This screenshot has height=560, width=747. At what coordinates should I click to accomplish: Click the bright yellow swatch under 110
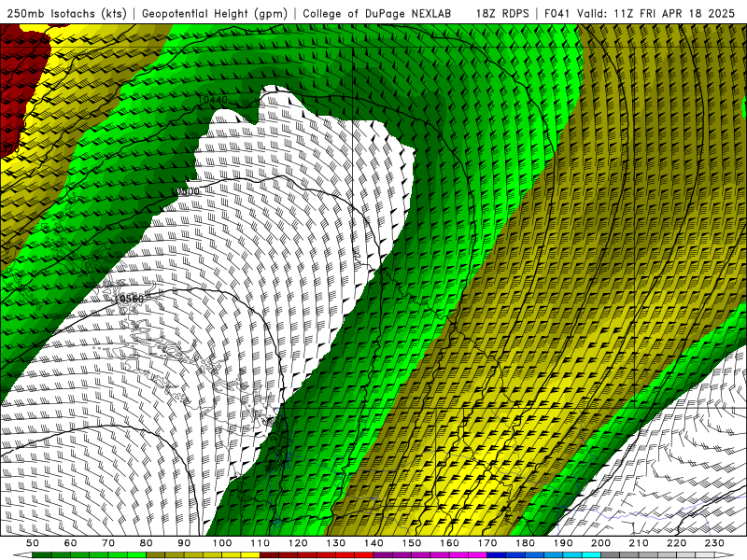tap(250, 555)
